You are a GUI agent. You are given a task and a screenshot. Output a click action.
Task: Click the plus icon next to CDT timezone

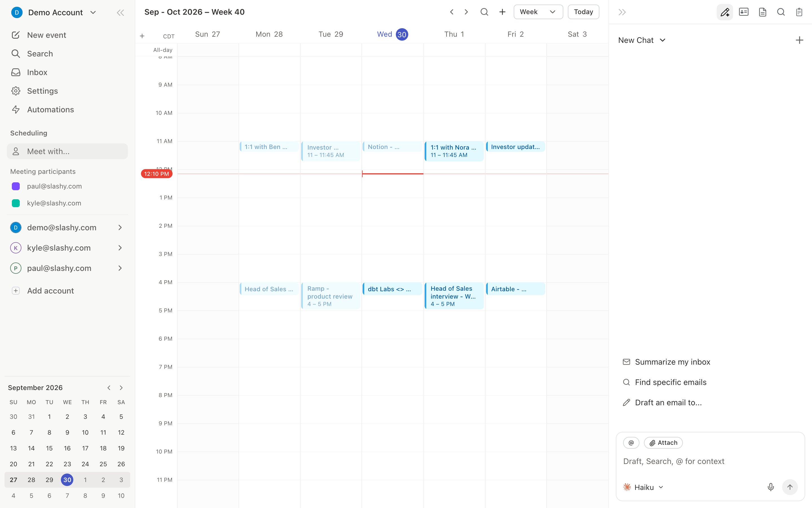point(142,36)
